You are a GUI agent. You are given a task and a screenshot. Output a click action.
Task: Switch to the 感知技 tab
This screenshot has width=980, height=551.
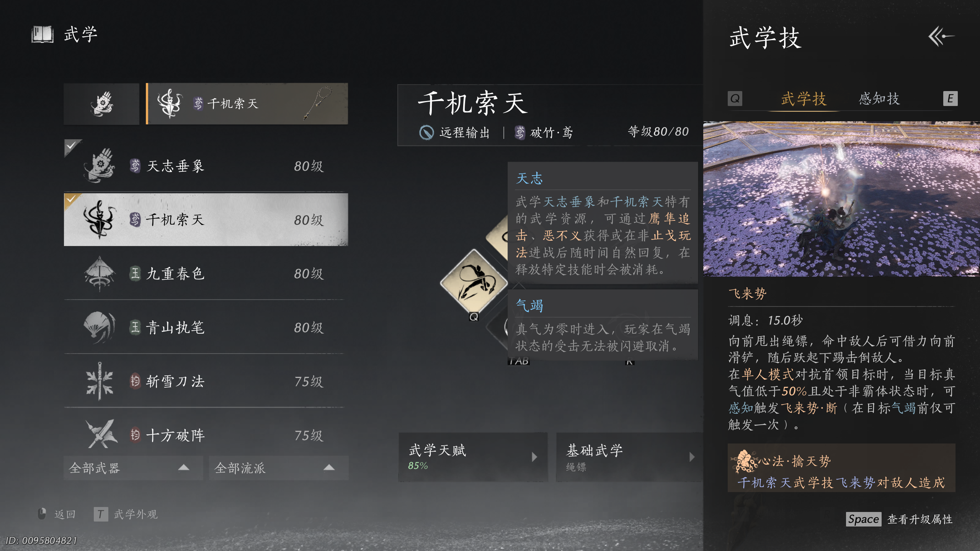point(879,99)
